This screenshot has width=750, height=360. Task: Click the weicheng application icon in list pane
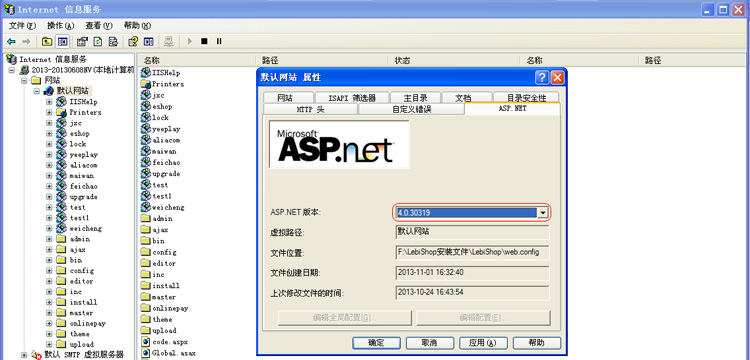[146, 207]
